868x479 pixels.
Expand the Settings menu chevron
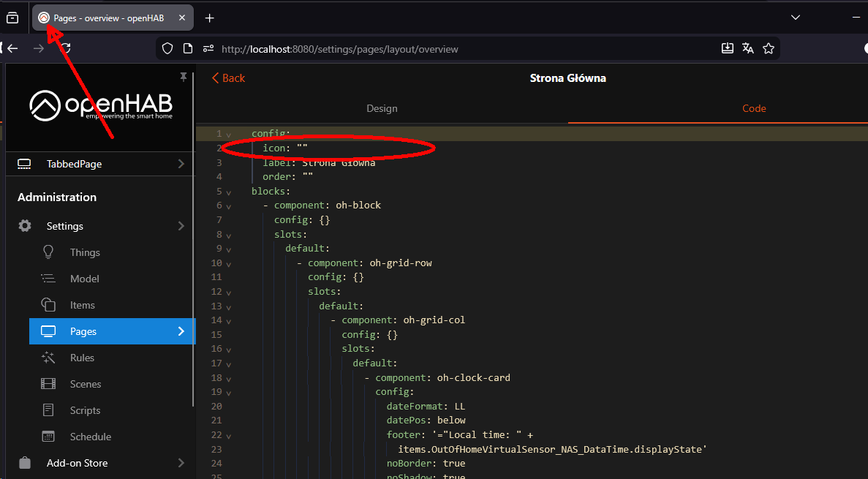[x=181, y=226]
